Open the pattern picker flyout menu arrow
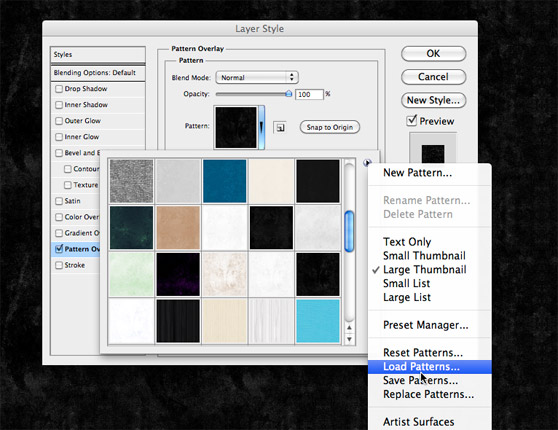This screenshot has height=430, width=558. pyautogui.click(x=367, y=163)
